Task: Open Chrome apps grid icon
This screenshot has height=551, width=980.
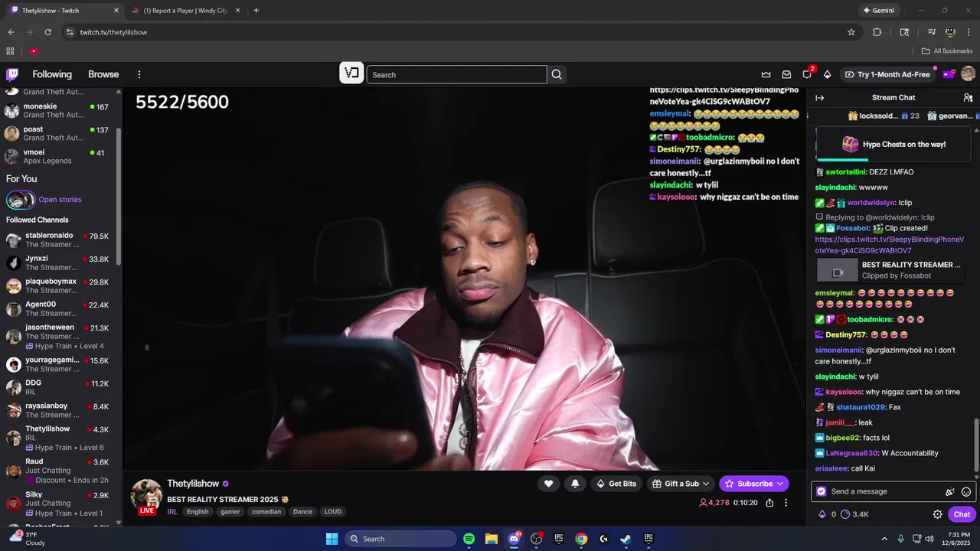Action: [x=10, y=51]
